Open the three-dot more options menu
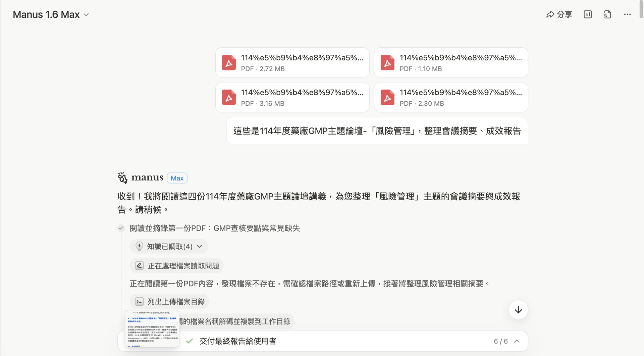The image size is (644, 356). click(x=627, y=14)
